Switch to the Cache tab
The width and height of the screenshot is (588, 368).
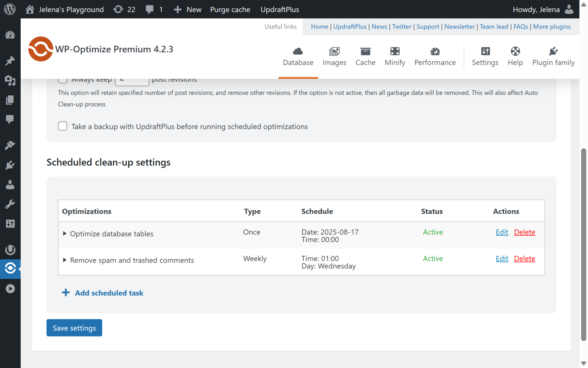point(365,57)
